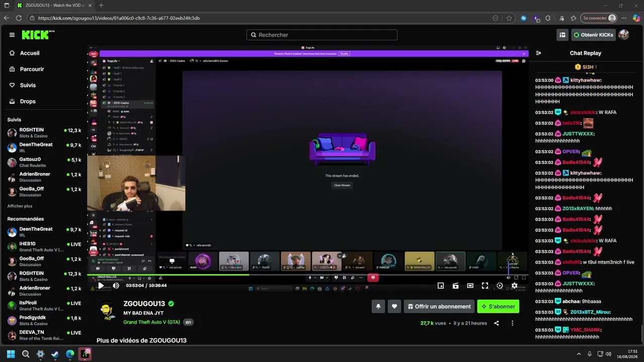The width and height of the screenshot is (644, 362).
Task: Click chat username kittyhawhaw at 03:53:00
Action: pos(586,80)
